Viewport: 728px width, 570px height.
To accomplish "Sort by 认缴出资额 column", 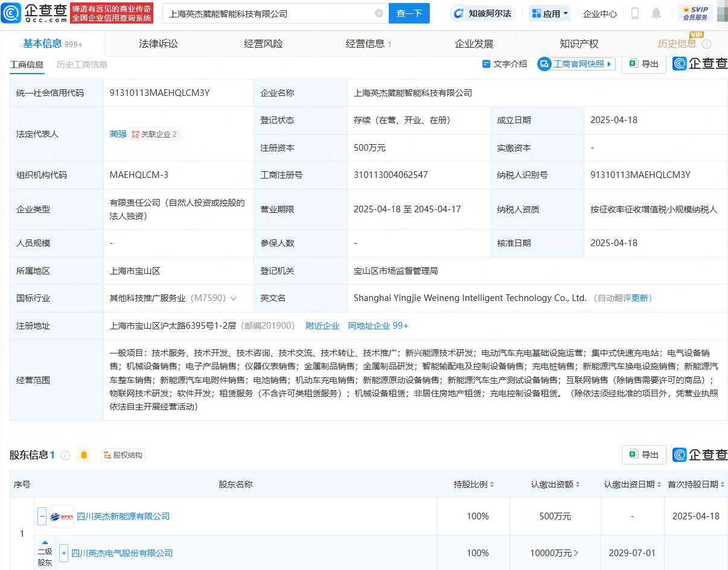I will [555, 484].
